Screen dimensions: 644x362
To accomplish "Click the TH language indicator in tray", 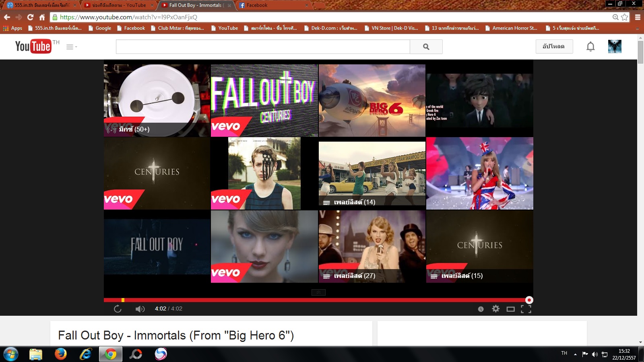I will [x=564, y=353].
